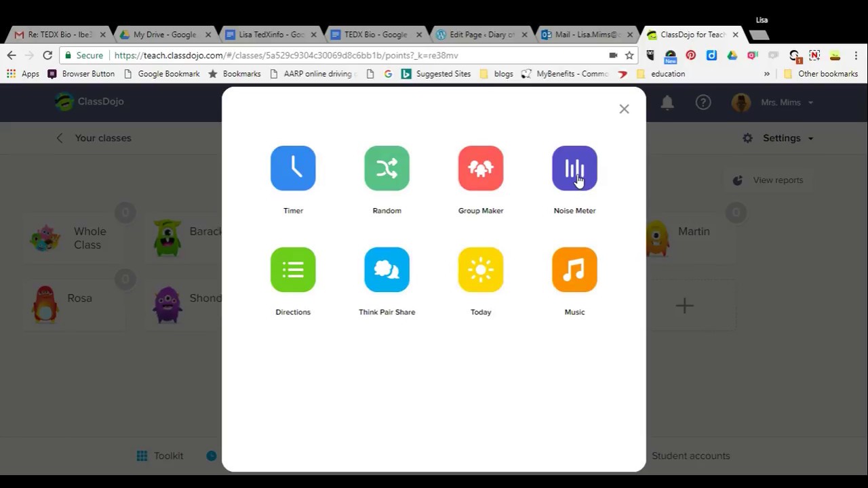Open the Chrome menu button
Viewport: 868px width, 488px height.
[x=856, y=56]
